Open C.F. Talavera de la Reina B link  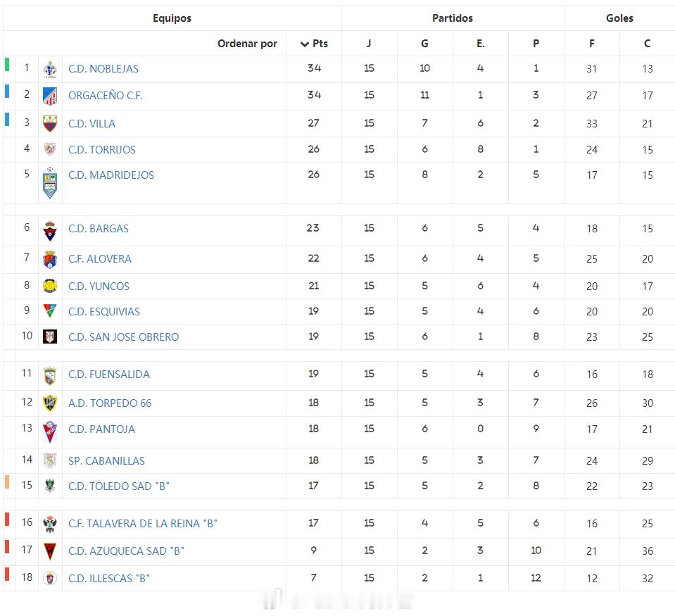142,523
